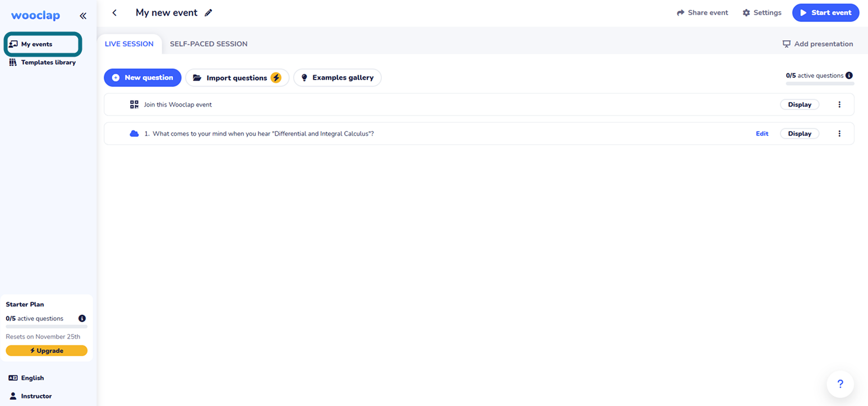Open Templates library in sidebar
This screenshot has height=406, width=868.
[43, 62]
